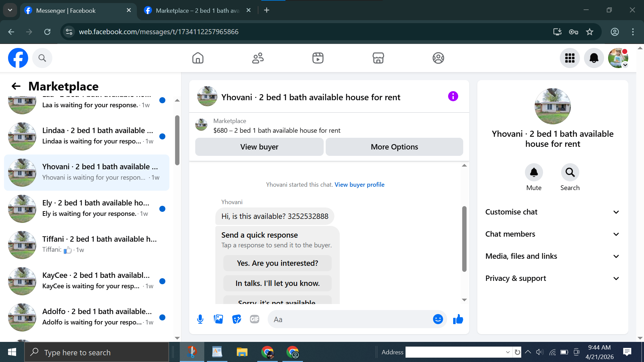The width and height of the screenshot is (644, 362).
Task: Click the browser address bar URL
Action: (159, 32)
